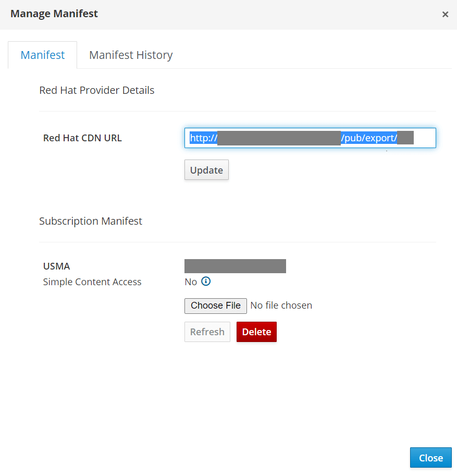The height and width of the screenshot is (476, 457).
Task: Click the USMA label
Action: point(56,266)
